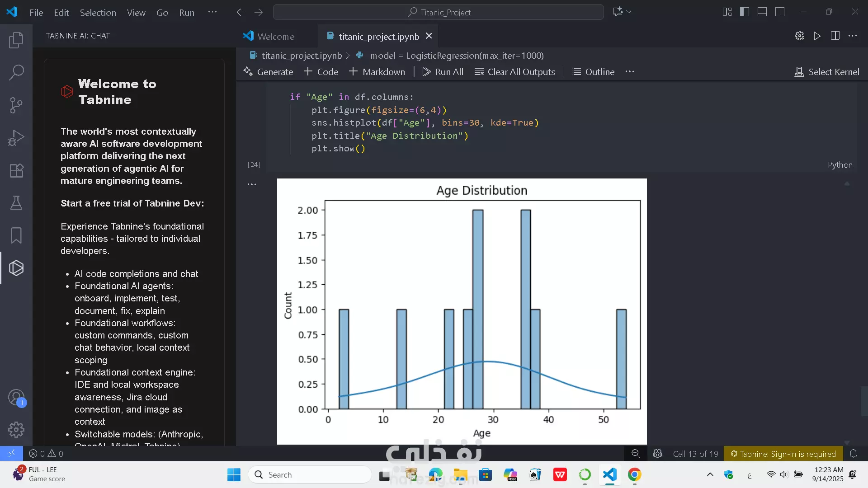This screenshot has height=488, width=868.
Task: Click the Run All button
Action: tap(443, 72)
